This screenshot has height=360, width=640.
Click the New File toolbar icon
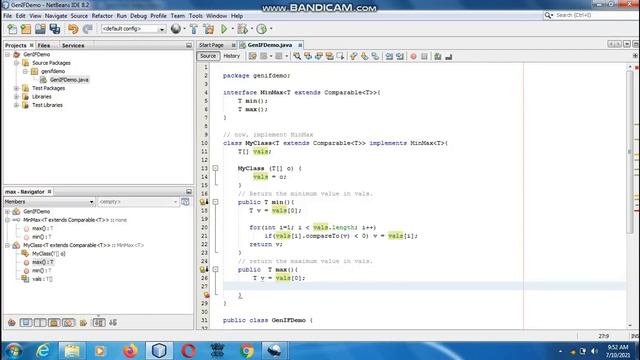pyautogui.click(x=12, y=29)
